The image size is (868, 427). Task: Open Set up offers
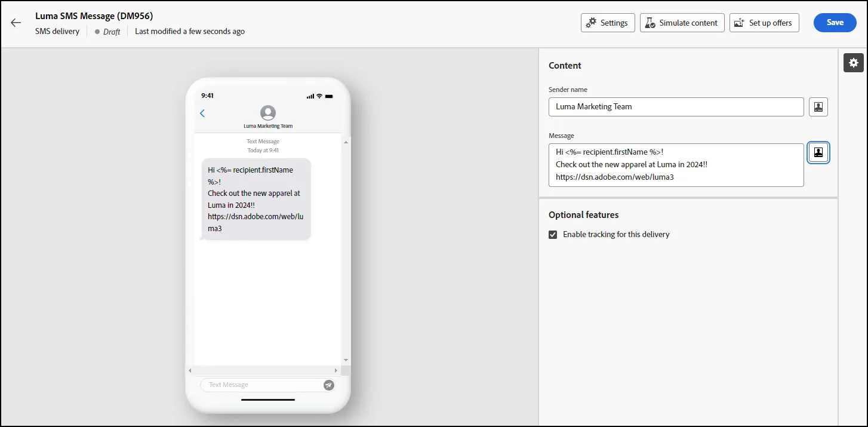coord(764,23)
